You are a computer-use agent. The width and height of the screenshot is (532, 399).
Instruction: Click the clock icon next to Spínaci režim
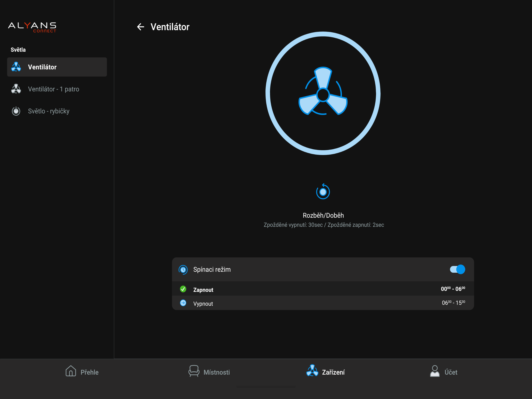pos(183,270)
